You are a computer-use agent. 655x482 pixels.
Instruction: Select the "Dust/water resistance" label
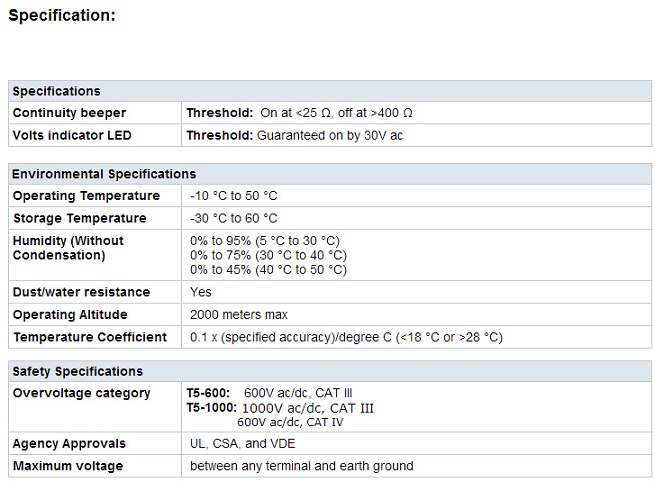[x=81, y=292]
